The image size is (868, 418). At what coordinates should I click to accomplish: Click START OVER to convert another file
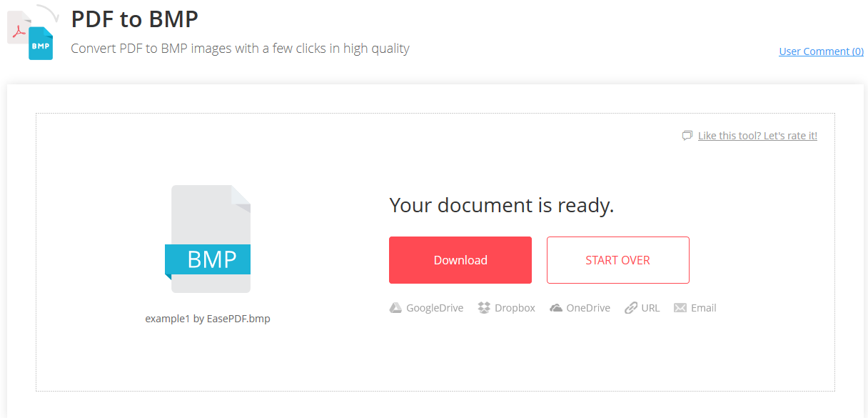point(617,259)
